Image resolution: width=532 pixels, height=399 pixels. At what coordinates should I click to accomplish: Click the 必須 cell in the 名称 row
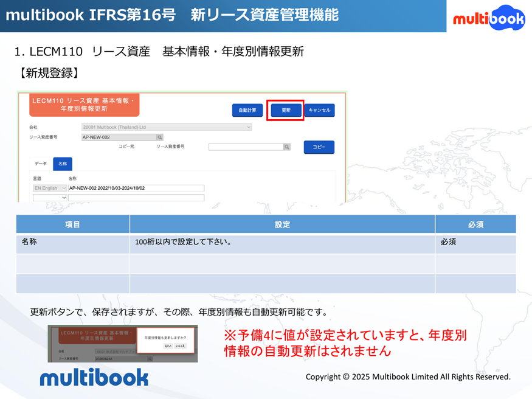(x=475, y=245)
